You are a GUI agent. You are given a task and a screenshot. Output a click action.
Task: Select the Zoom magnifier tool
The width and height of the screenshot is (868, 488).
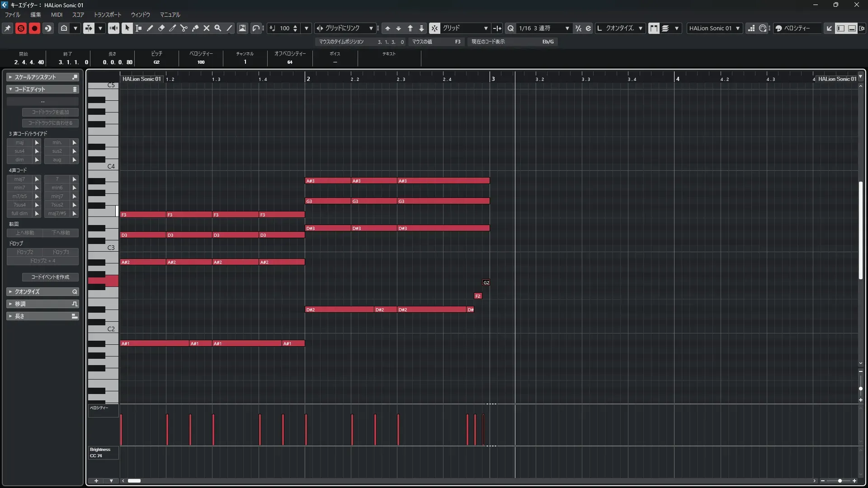tap(218, 28)
